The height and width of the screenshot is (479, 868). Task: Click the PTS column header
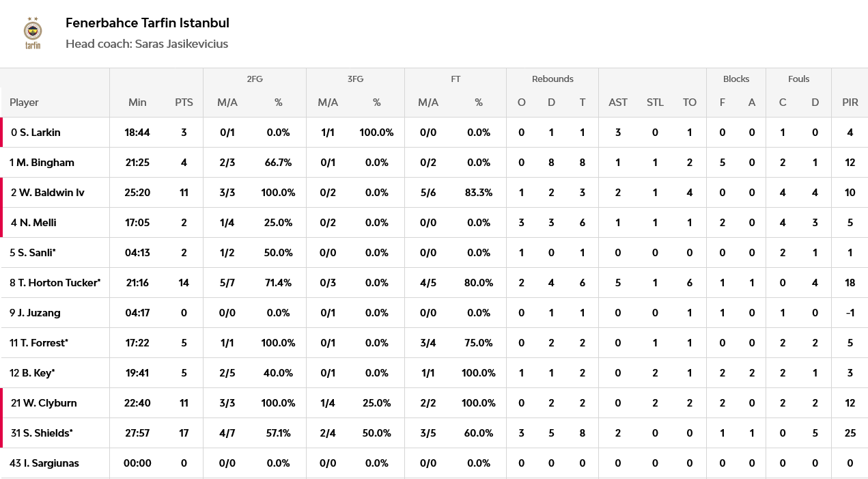coord(184,102)
